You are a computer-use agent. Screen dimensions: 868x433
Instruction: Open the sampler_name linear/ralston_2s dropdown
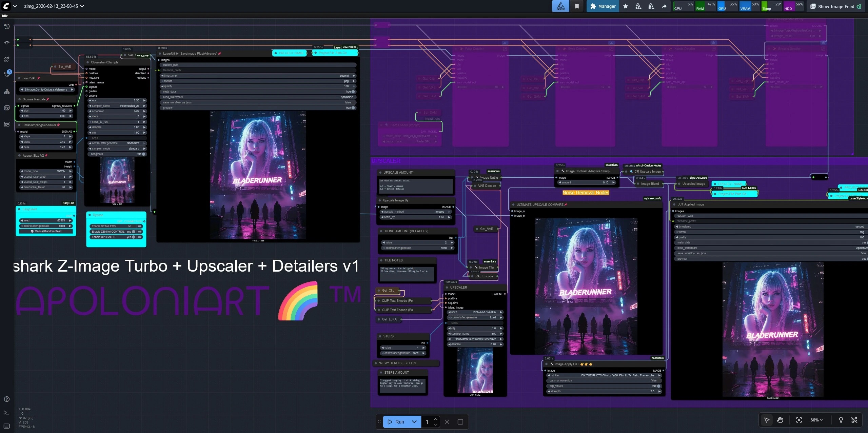point(117,106)
